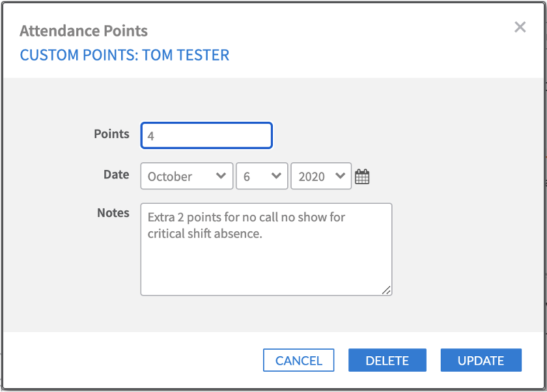
Task: Click the chevron arrow beside 2020
Action: (x=340, y=176)
